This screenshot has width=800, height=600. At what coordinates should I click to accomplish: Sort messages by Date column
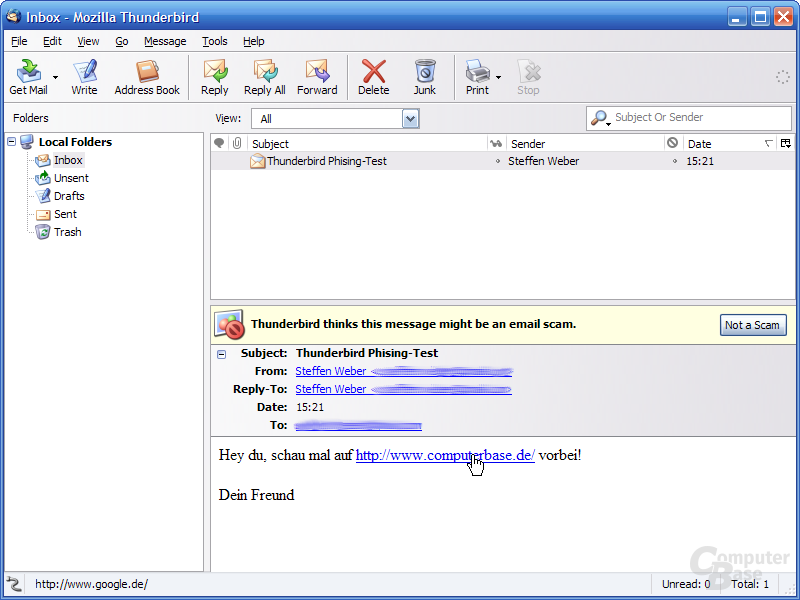coord(729,144)
